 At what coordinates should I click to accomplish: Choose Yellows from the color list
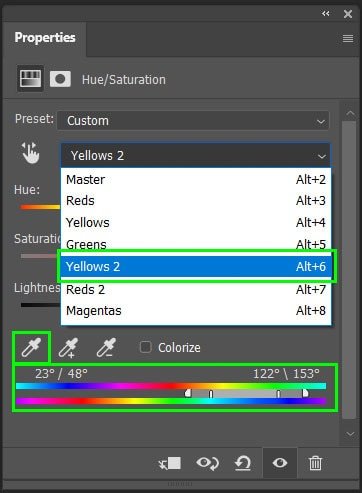pos(196,222)
